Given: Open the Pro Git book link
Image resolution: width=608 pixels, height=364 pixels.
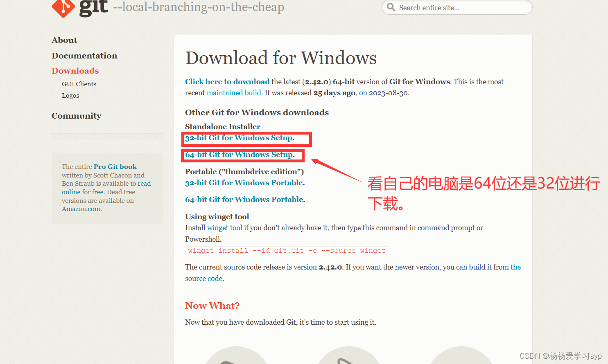Looking at the screenshot, I should [x=115, y=167].
